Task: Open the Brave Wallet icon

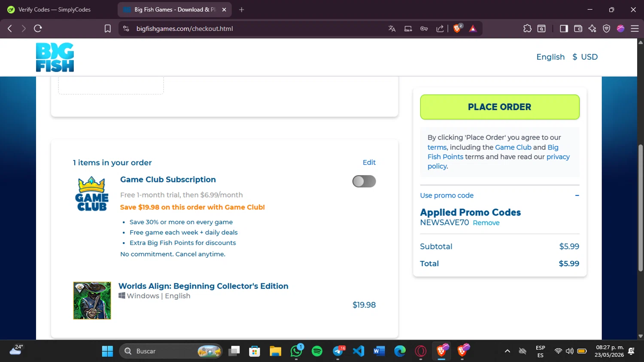Action: (x=578, y=29)
